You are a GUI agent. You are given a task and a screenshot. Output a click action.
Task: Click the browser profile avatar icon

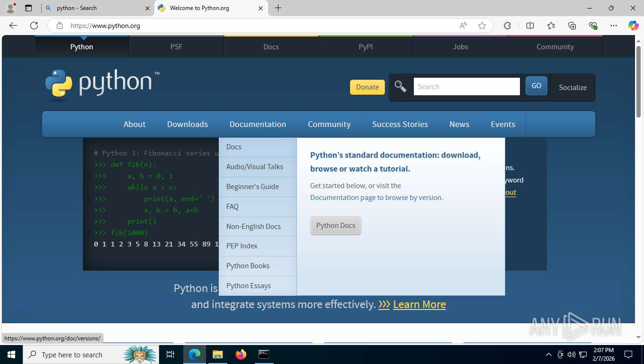click(10, 8)
